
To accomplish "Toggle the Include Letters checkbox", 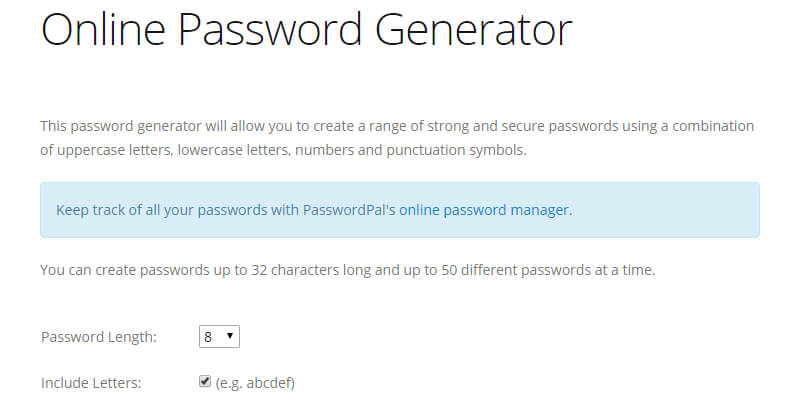I will pyautogui.click(x=205, y=381).
